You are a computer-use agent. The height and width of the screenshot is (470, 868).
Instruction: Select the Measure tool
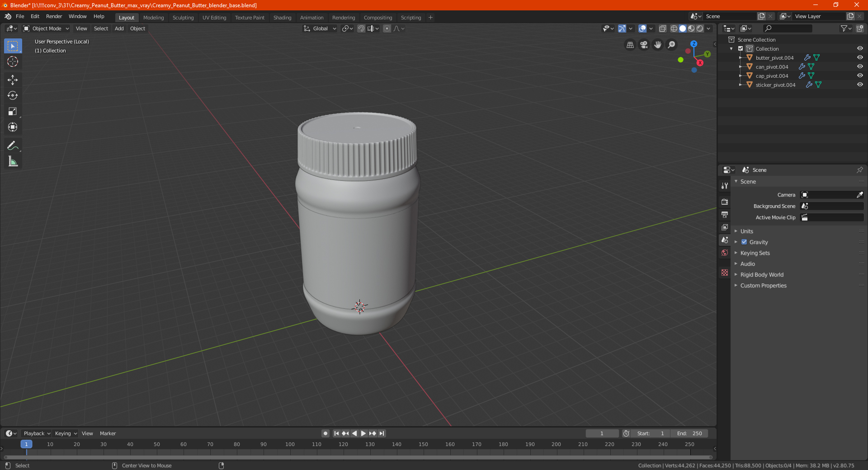[x=13, y=161]
